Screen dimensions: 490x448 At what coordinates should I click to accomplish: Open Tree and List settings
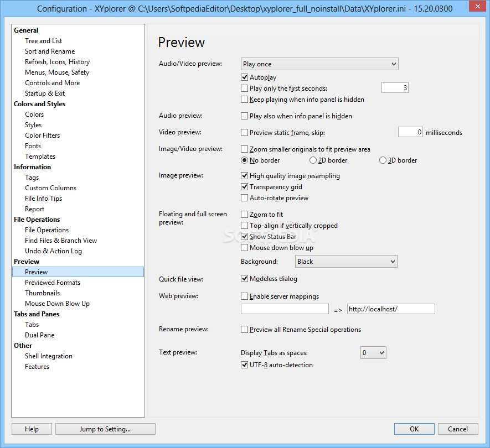(x=43, y=41)
